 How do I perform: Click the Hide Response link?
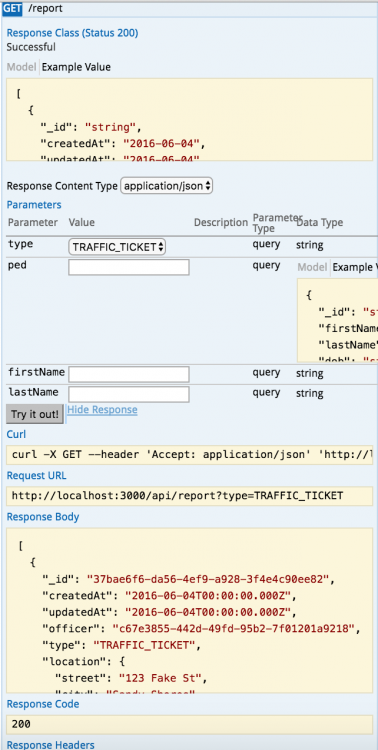pos(102,410)
